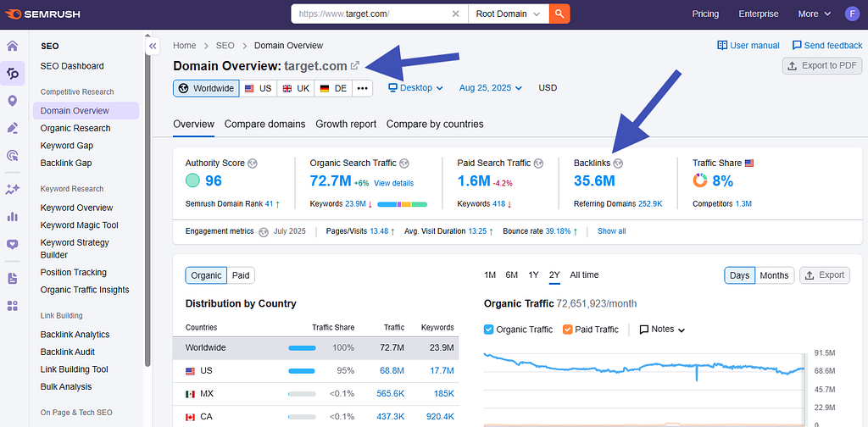Image resolution: width=868 pixels, height=427 pixels.
Task: Clear the domain search field with X
Action: pos(455,14)
